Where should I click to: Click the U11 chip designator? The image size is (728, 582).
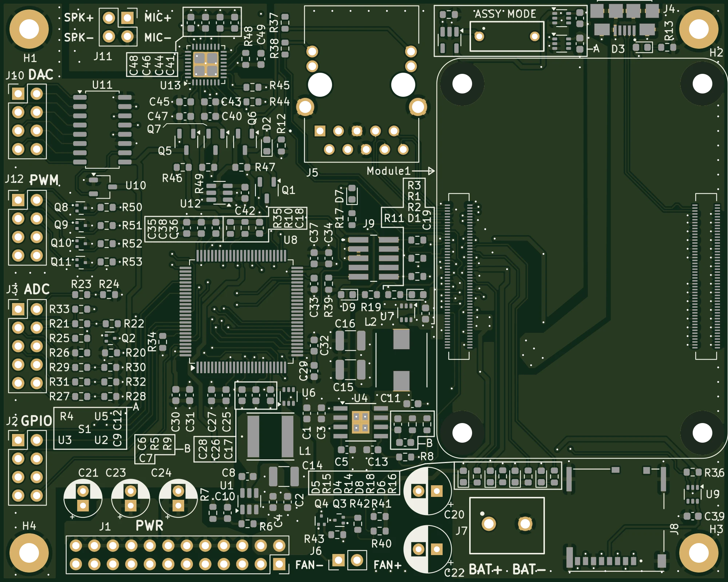click(102, 85)
